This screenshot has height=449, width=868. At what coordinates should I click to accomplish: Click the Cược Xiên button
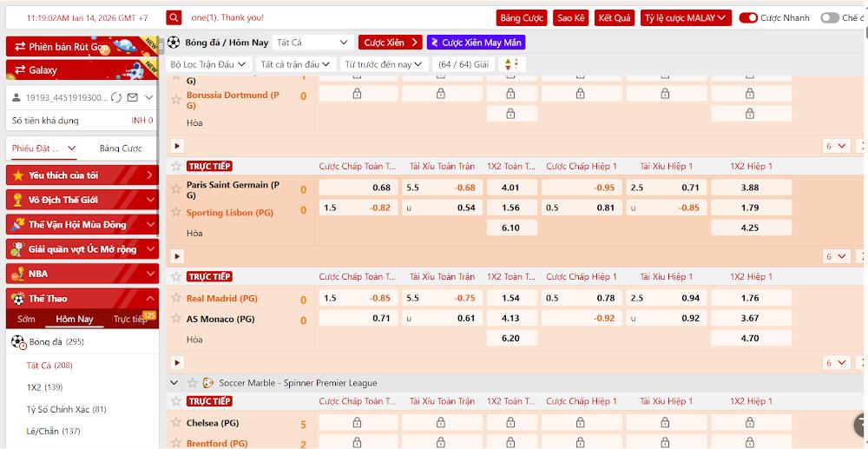(391, 43)
